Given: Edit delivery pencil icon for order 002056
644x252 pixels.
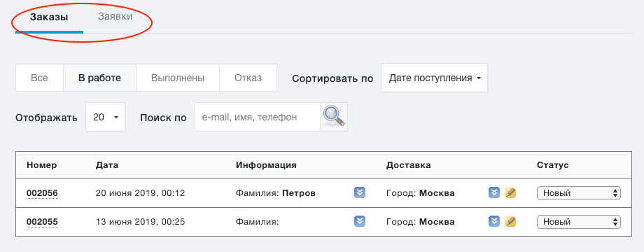Looking at the screenshot, I should point(510,192).
